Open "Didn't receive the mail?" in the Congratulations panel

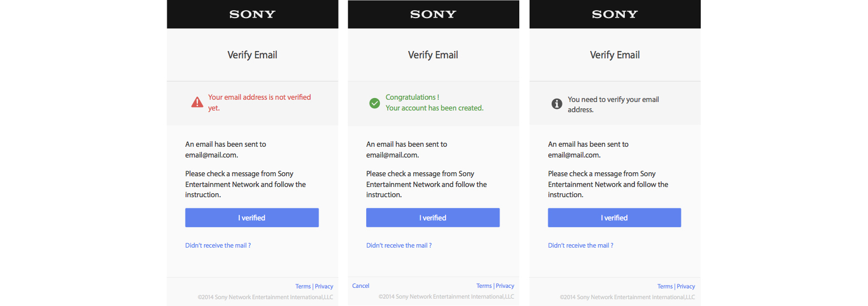(x=399, y=245)
